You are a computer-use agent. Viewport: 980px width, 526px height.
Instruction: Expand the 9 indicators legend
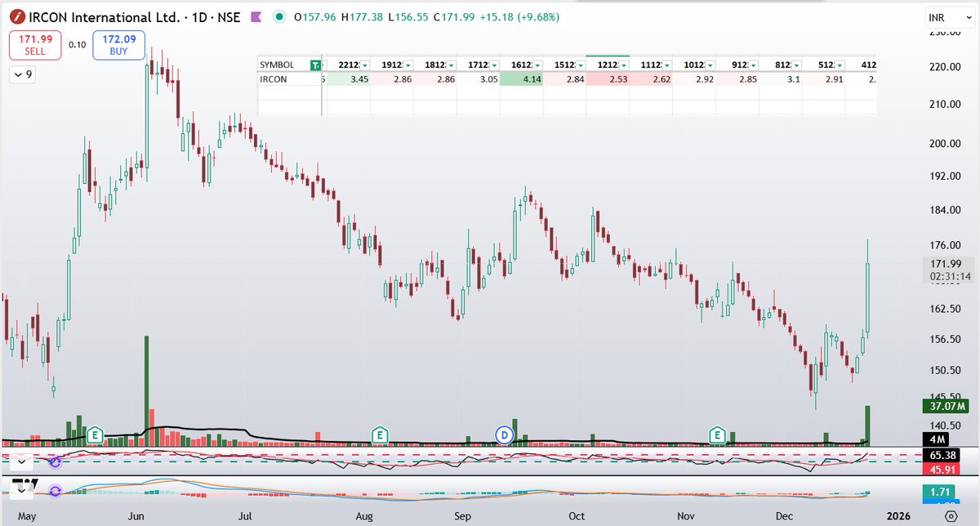click(x=22, y=74)
